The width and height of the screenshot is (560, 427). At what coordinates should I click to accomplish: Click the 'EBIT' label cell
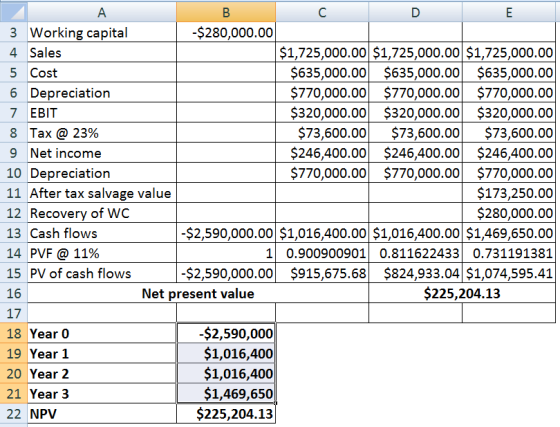point(102,112)
